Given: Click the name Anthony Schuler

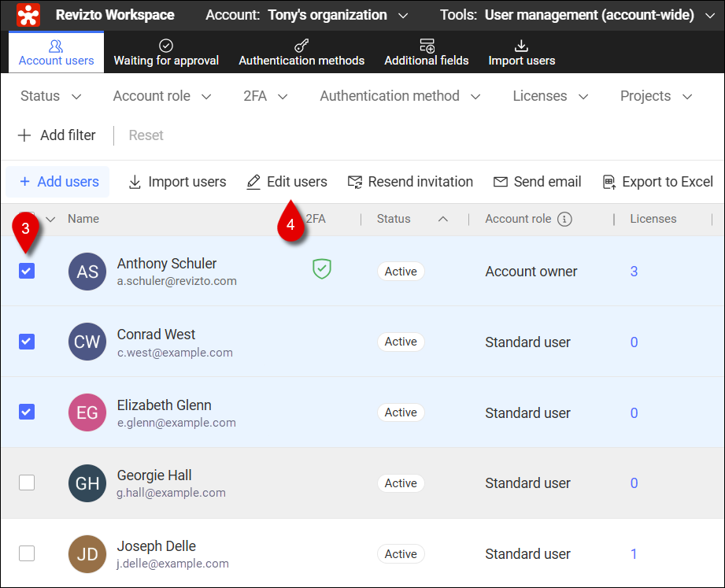Looking at the screenshot, I should point(166,264).
